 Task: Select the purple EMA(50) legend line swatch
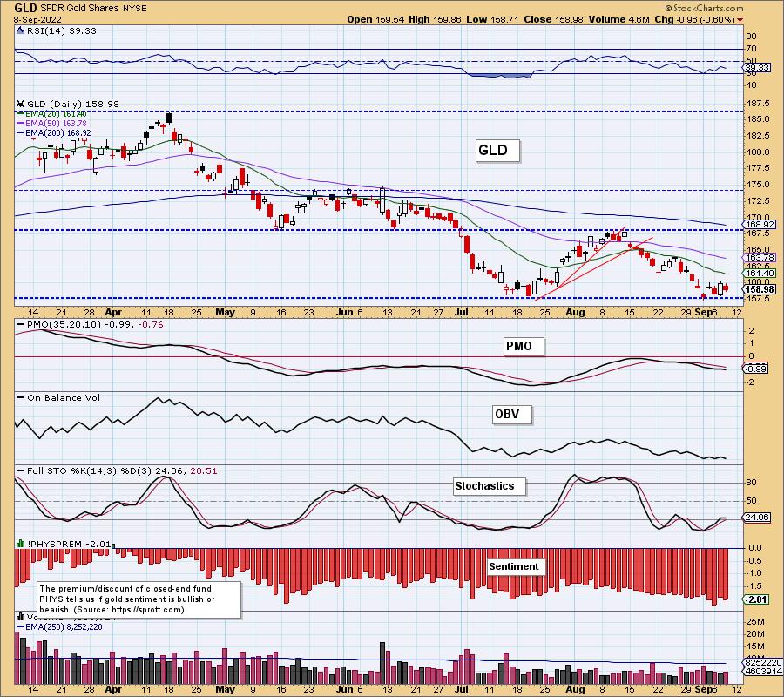click(x=21, y=124)
